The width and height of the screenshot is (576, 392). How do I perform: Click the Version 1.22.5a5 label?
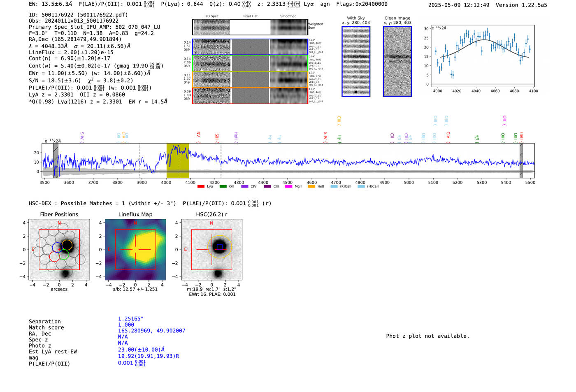[521, 5]
